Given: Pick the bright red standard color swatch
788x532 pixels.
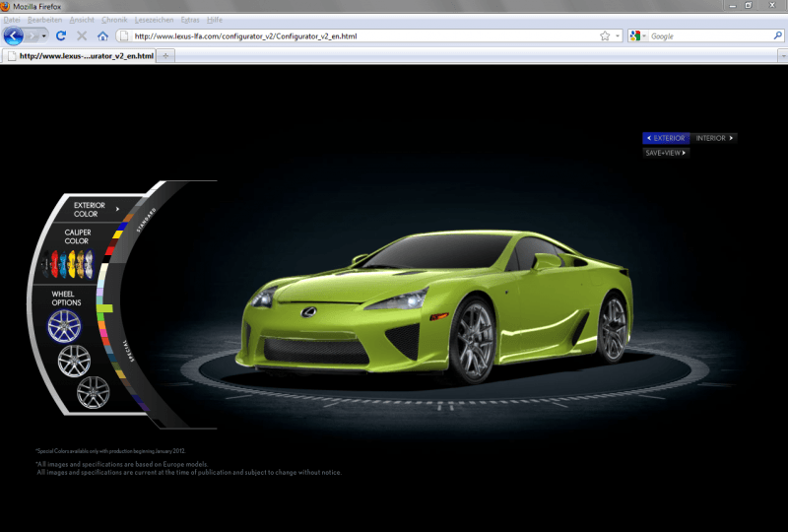Looking at the screenshot, I should coord(109,250).
